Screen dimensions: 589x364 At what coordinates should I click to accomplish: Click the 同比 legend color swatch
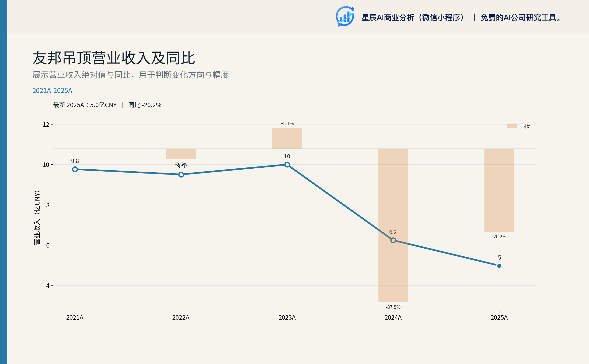tap(512, 126)
